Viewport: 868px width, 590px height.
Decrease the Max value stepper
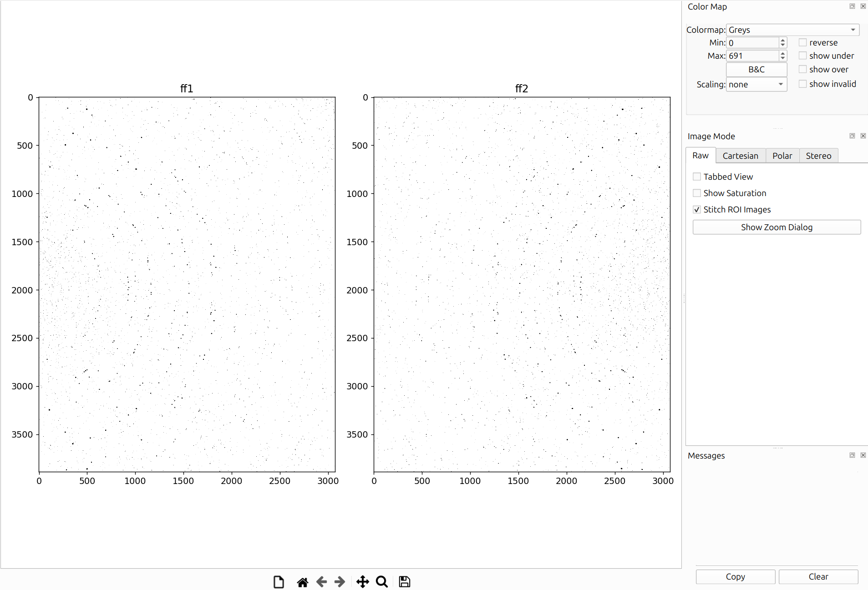point(783,58)
